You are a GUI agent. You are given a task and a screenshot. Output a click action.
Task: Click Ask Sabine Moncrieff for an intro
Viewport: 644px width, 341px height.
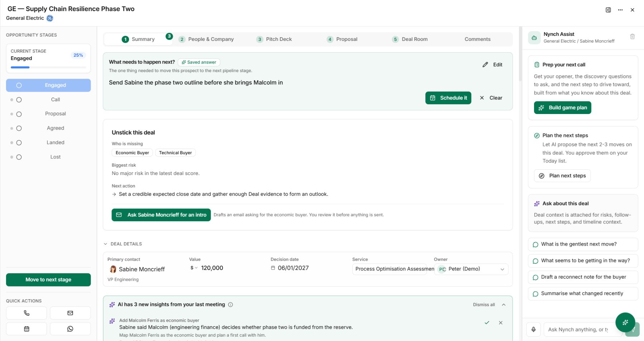point(161,215)
